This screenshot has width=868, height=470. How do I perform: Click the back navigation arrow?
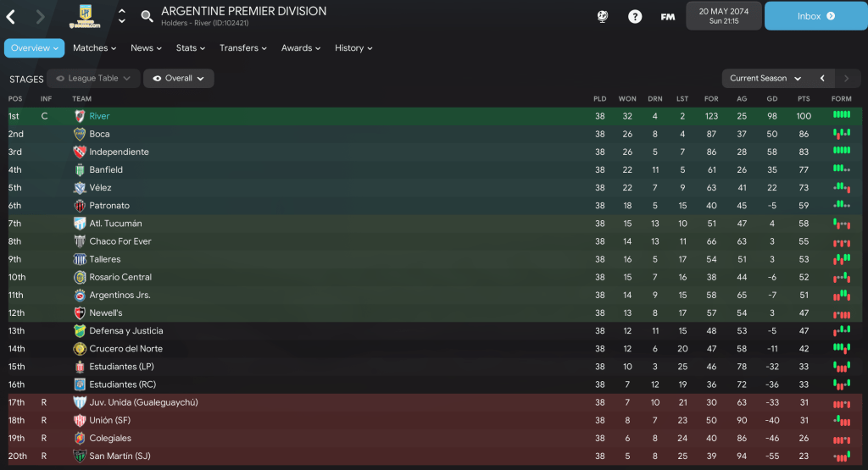12,16
